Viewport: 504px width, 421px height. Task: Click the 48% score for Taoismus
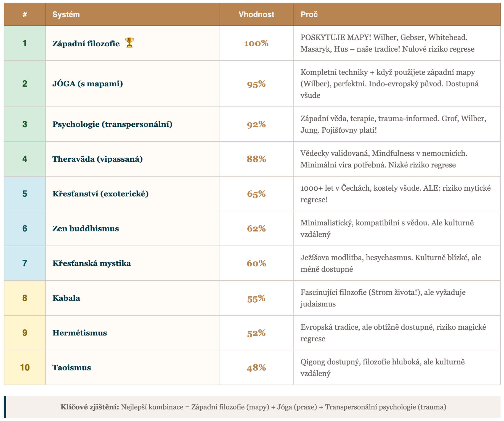point(256,367)
